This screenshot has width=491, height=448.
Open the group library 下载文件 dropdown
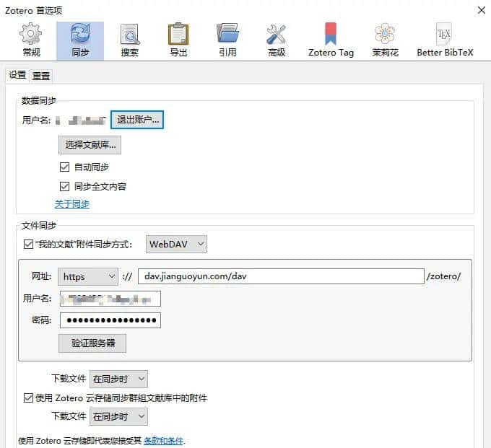coord(118,417)
